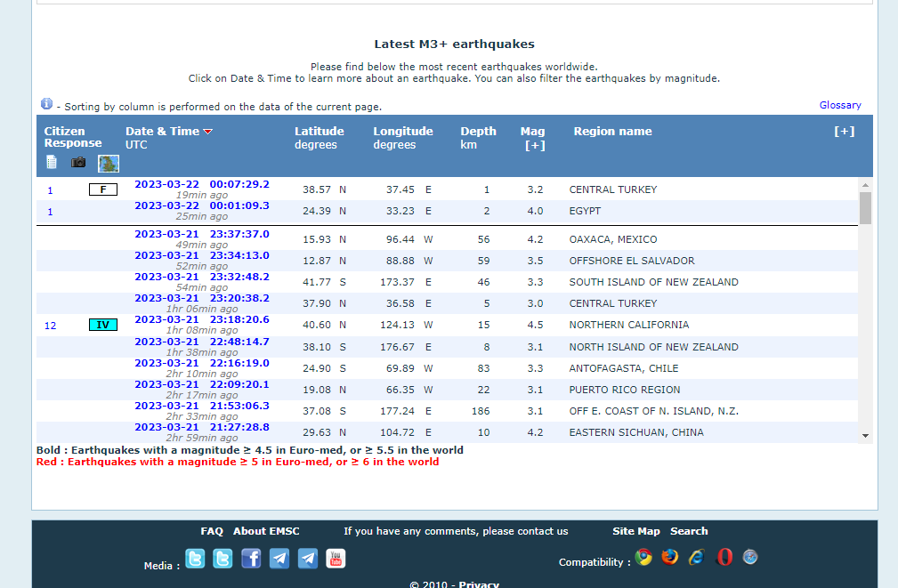
Task: Click the Firefox compatibility icon
Action: (x=670, y=558)
